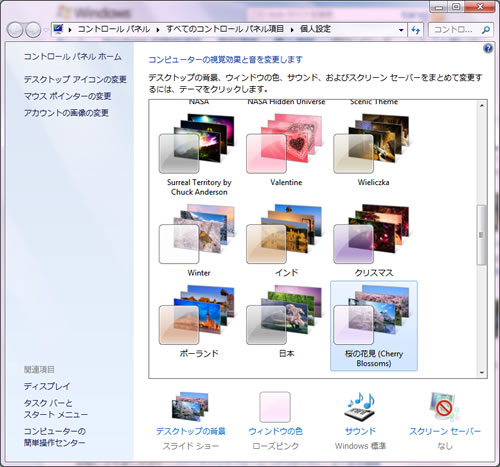This screenshot has height=467, width=500.
Task: Click すべてのコントロール パネル項目 breadcrumb
Action: point(225,29)
